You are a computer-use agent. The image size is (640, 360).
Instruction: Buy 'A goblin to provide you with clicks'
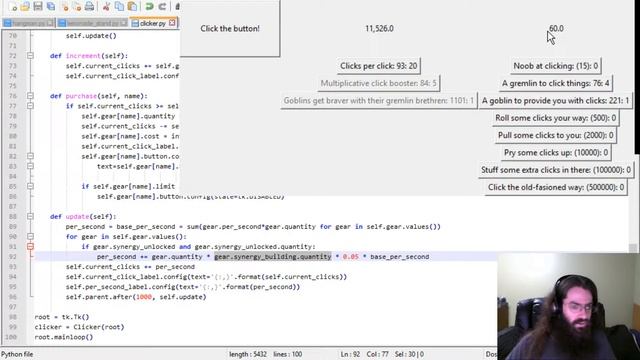(x=556, y=100)
